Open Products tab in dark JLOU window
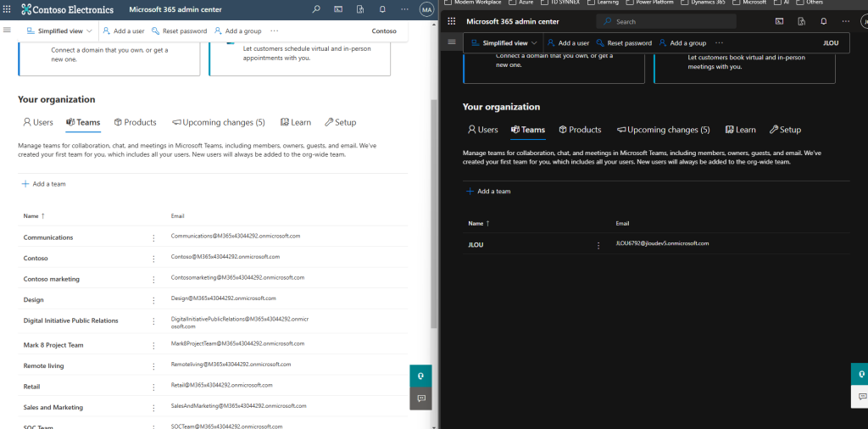The image size is (868, 429). 580,130
